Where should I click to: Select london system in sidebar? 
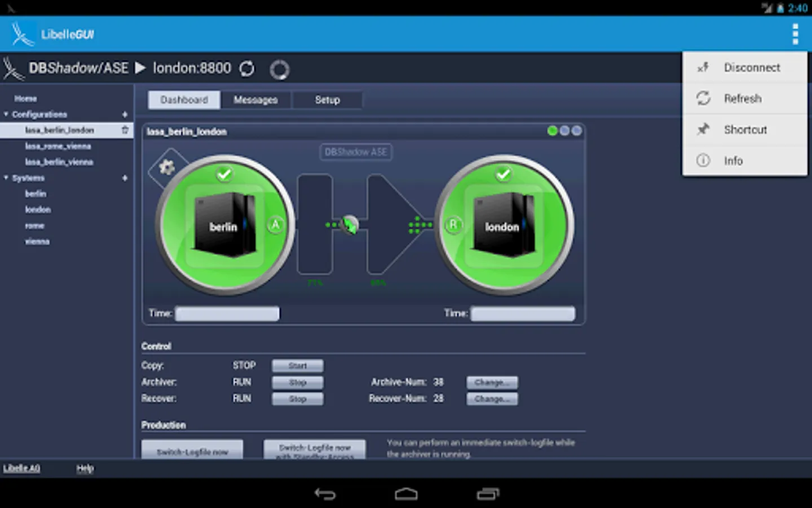[38, 209]
